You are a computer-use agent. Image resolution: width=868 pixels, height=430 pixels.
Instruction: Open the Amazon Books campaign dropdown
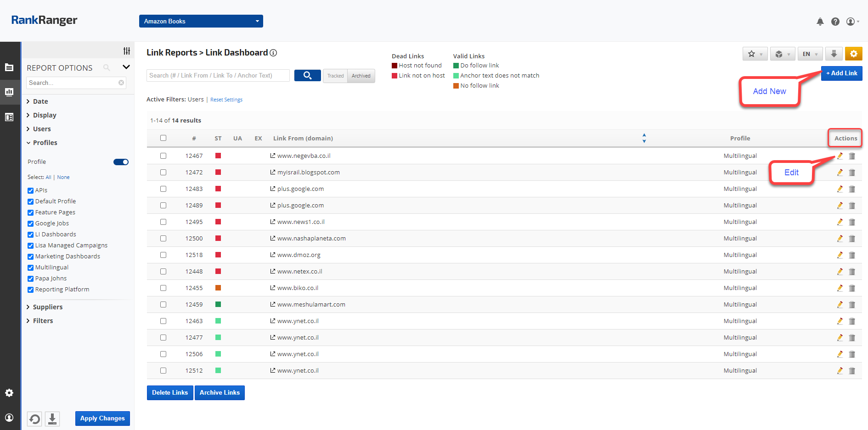(x=201, y=21)
